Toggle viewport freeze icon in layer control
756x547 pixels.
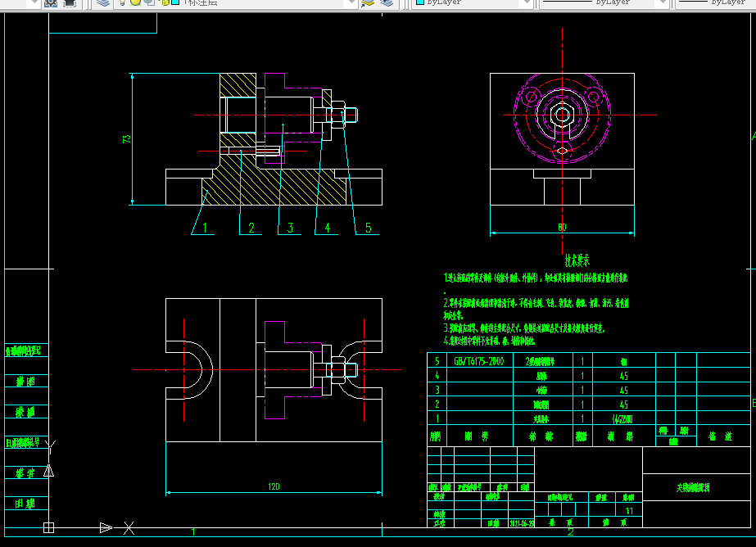pyautogui.click(x=149, y=2)
